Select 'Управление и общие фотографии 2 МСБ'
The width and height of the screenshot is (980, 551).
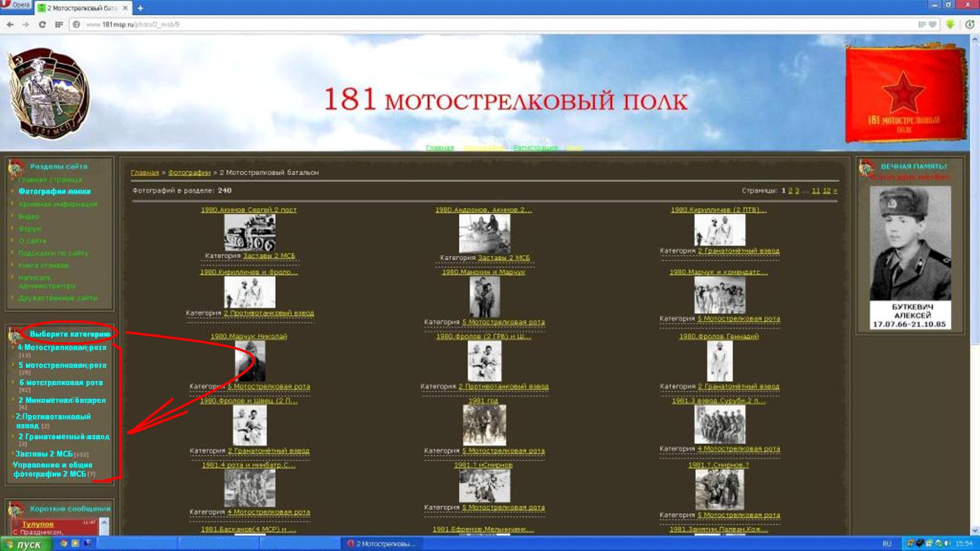tap(52, 470)
